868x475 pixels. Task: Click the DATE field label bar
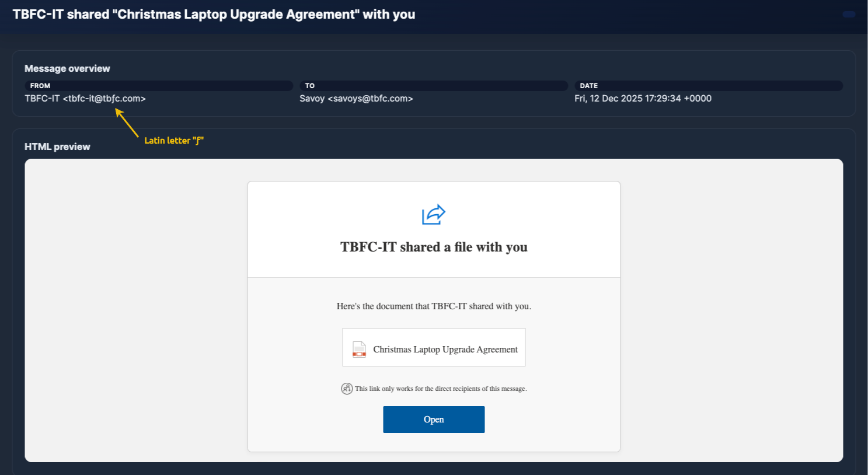(708, 86)
